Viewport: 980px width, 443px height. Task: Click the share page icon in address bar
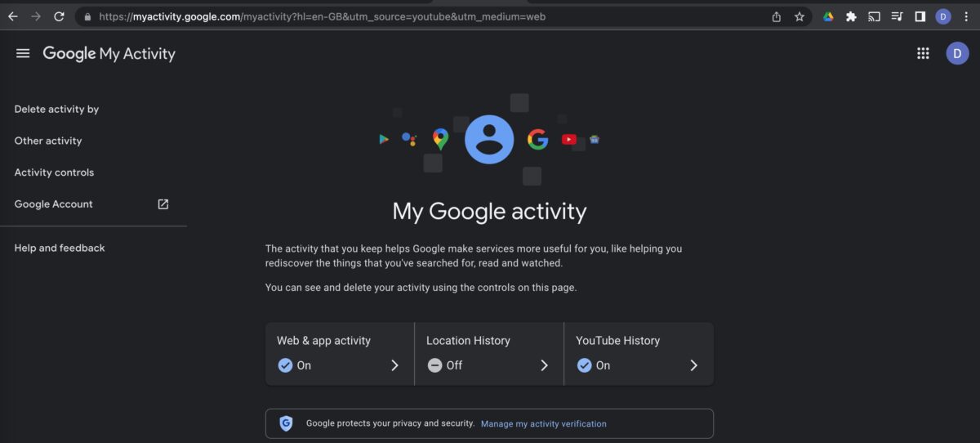coord(776,16)
